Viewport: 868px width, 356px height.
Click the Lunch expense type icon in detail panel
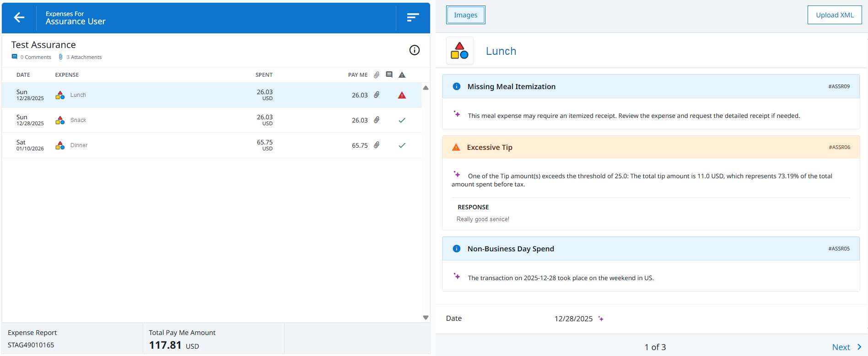coord(459,51)
